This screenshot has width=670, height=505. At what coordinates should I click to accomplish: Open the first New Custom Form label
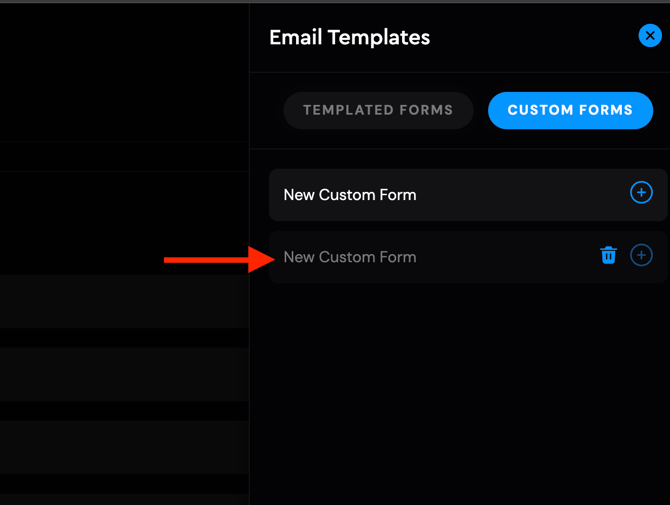coord(350,195)
